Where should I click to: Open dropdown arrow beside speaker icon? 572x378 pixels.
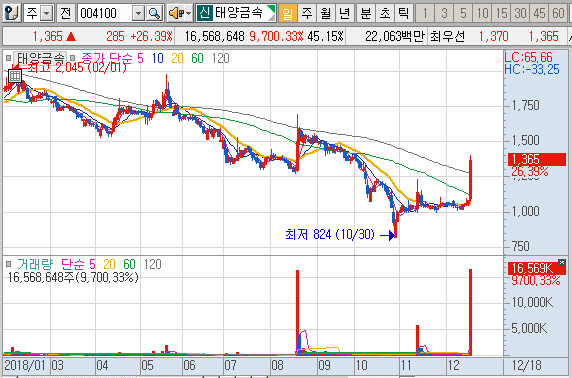coord(188,14)
